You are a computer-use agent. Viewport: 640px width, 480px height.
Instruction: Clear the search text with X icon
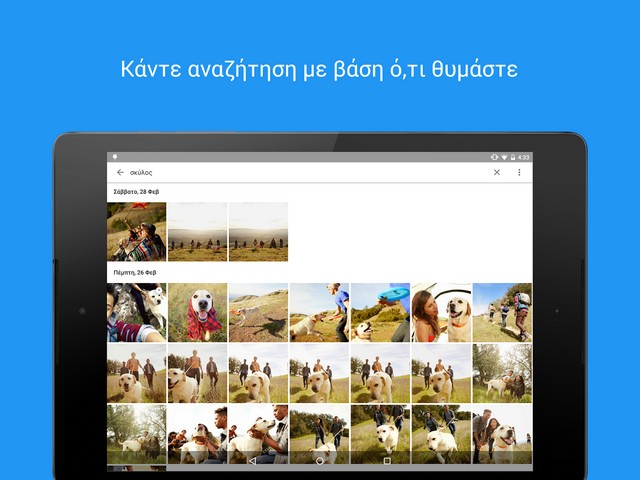tap(497, 172)
